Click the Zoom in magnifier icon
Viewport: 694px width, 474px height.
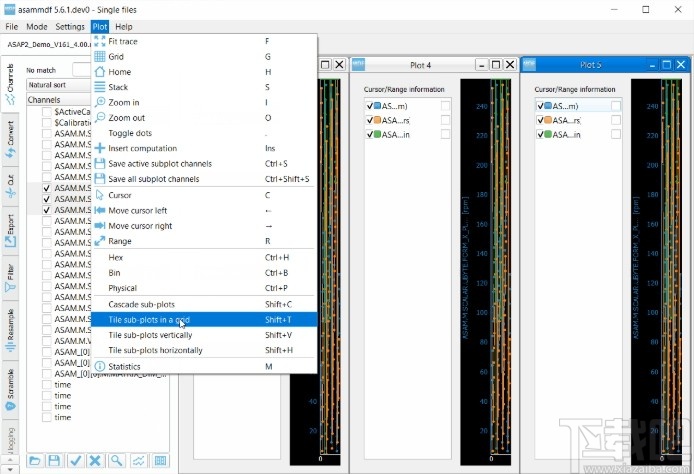click(100, 102)
